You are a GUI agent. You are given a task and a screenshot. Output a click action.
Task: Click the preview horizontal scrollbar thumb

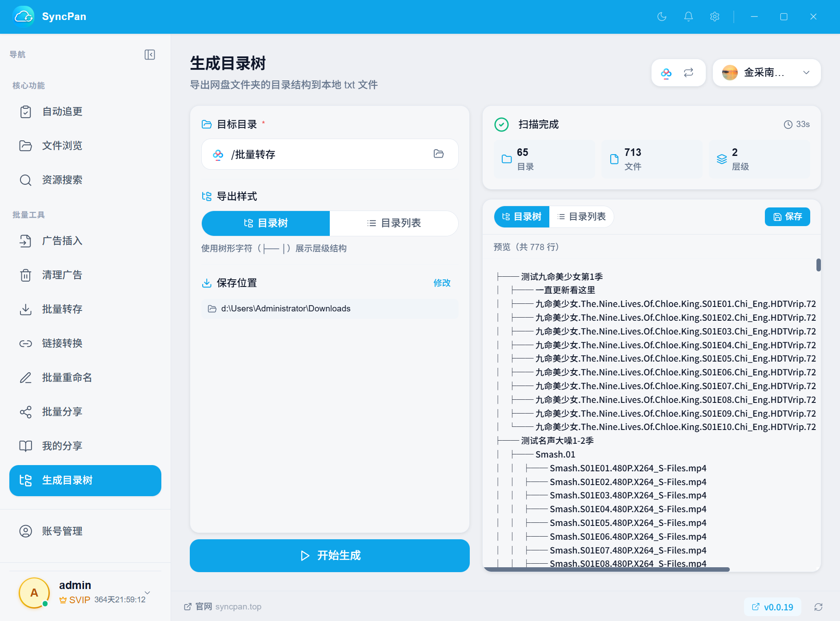607,569
